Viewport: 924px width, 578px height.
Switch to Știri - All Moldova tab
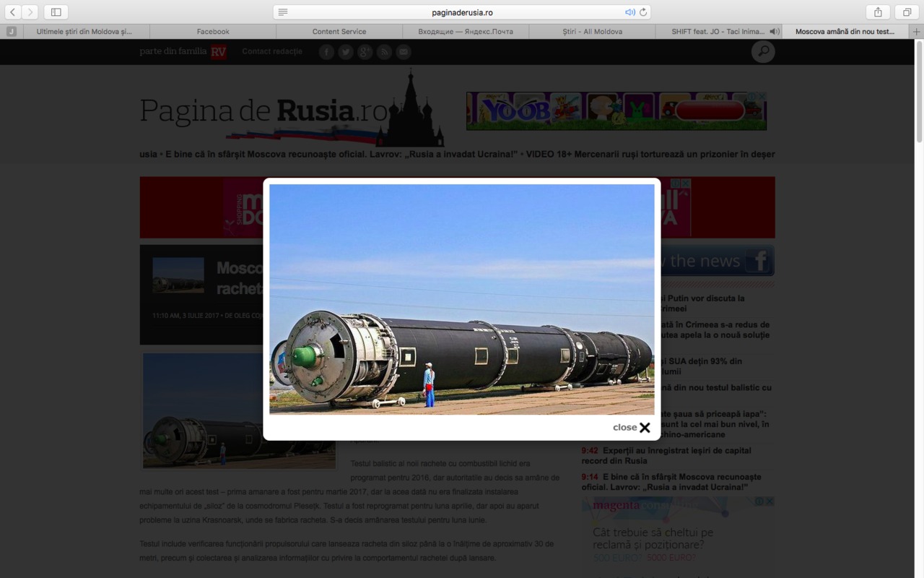pos(592,32)
